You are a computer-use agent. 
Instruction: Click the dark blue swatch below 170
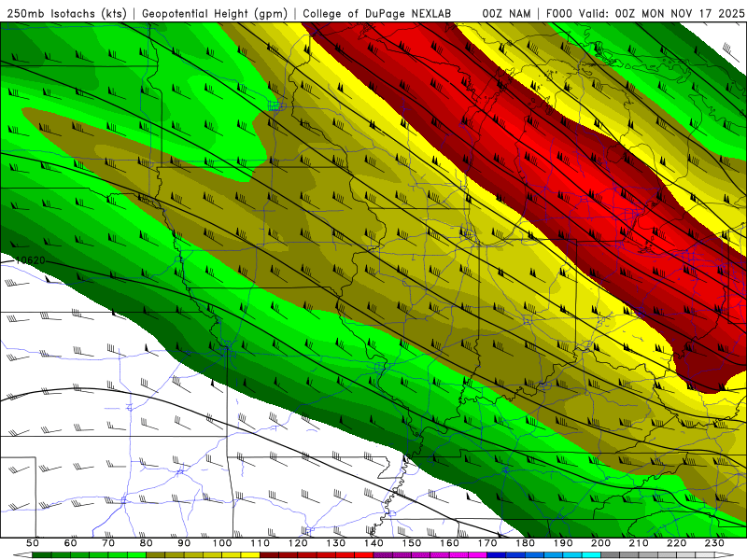497,555
